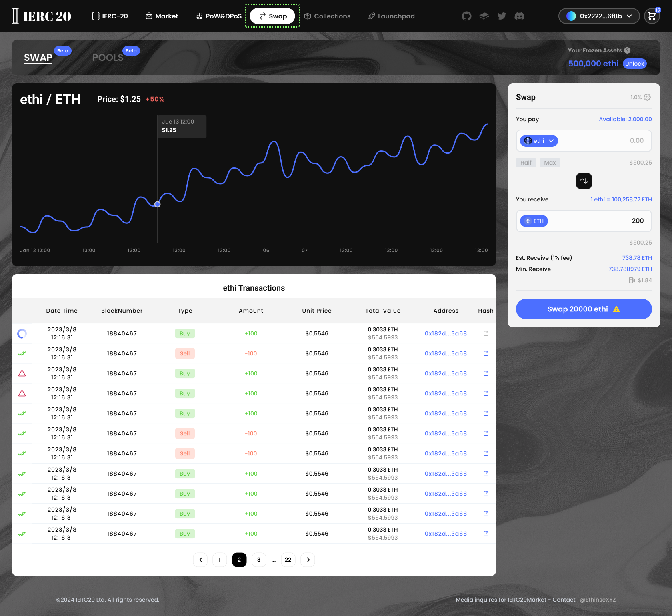The height and width of the screenshot is (616, 672).
Task: Select the Max amount button
Action: [550, 163]
